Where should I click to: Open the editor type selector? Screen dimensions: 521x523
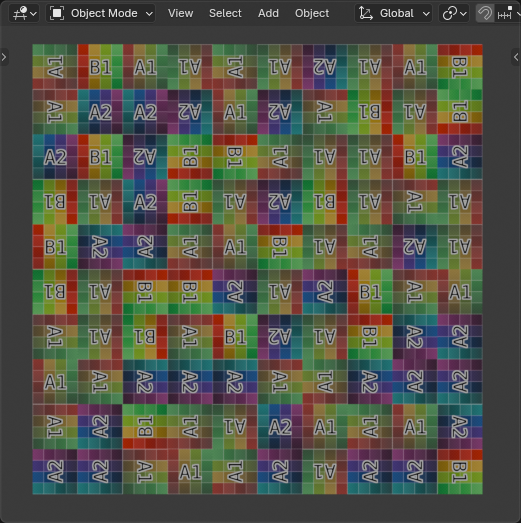click(x=23, y=13)
